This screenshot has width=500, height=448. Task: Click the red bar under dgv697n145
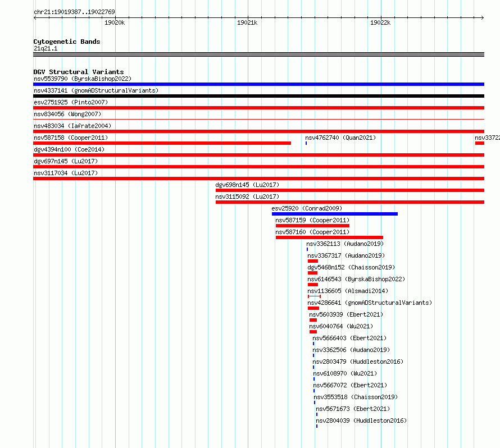tap(258, 167)
